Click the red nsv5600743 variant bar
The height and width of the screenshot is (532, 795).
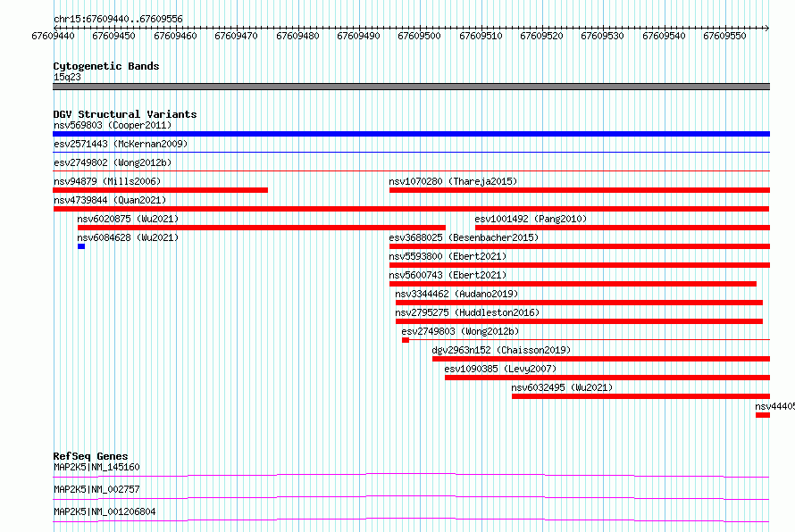point(573,284)
